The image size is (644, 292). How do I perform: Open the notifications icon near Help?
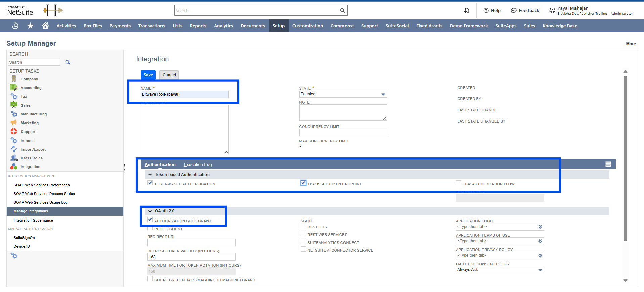467,11
